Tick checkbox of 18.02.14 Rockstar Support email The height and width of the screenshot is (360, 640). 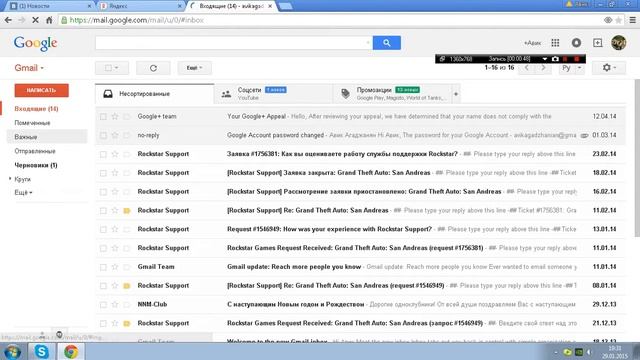tap(103, 173)
